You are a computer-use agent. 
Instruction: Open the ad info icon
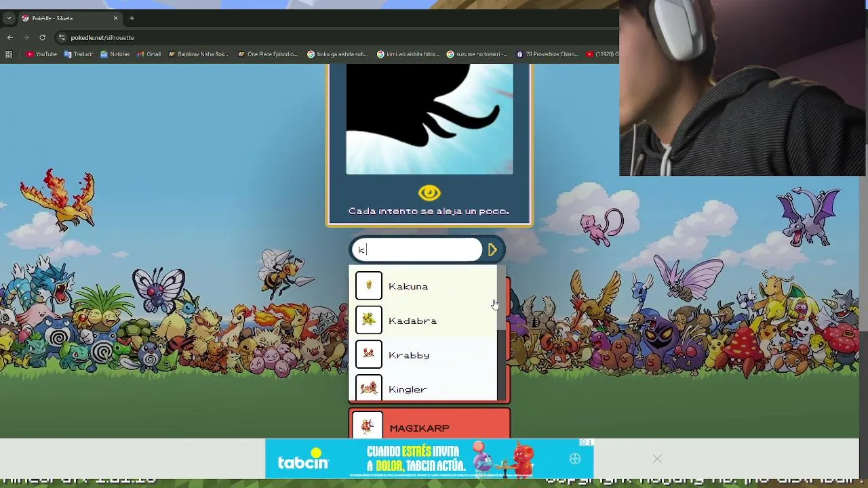pos(583,443)
